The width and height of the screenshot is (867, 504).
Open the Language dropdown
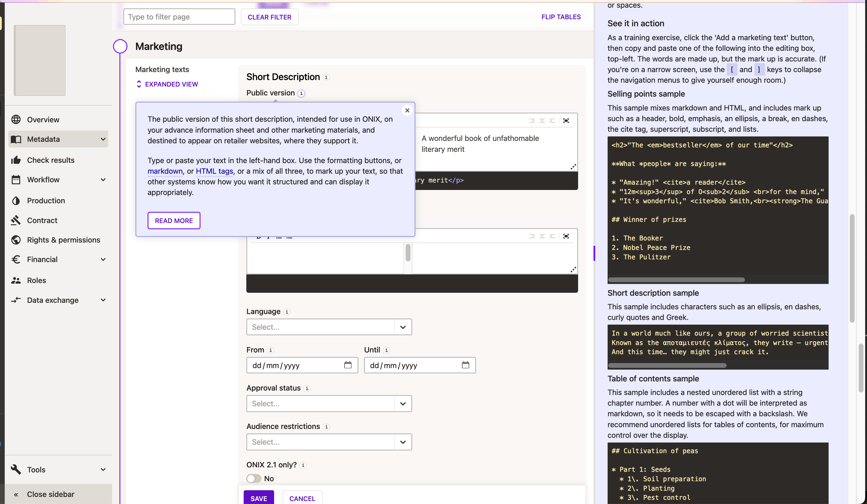329,327
